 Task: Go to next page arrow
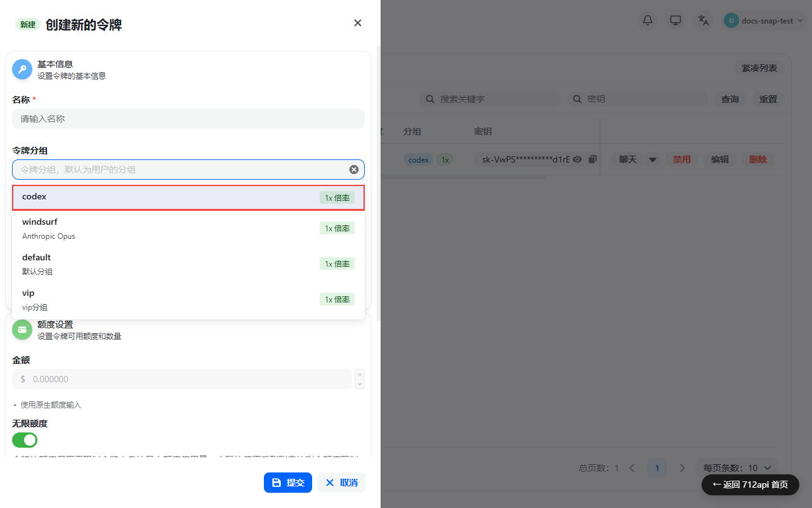coord(683,468)
